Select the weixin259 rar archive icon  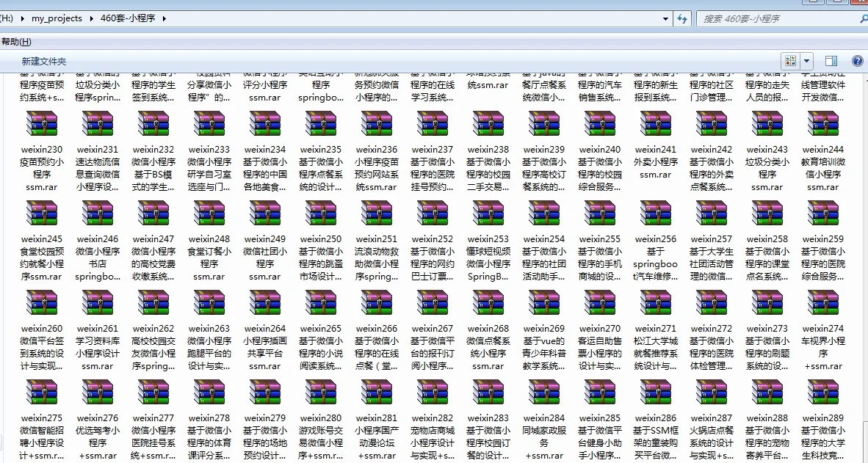[823, 214]
